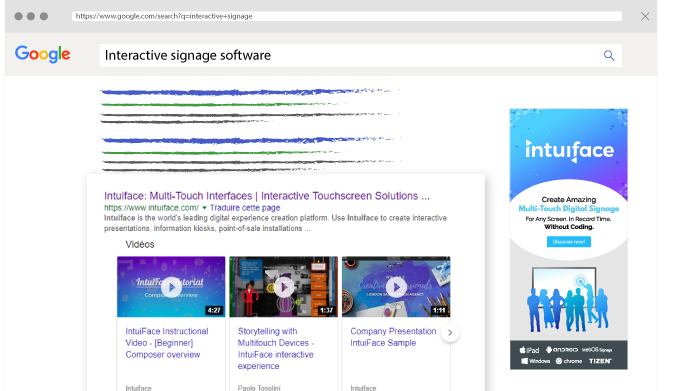Focus the browser address bar
The image size is (681, 391).
pyautogui.click(x=347, y=16)
